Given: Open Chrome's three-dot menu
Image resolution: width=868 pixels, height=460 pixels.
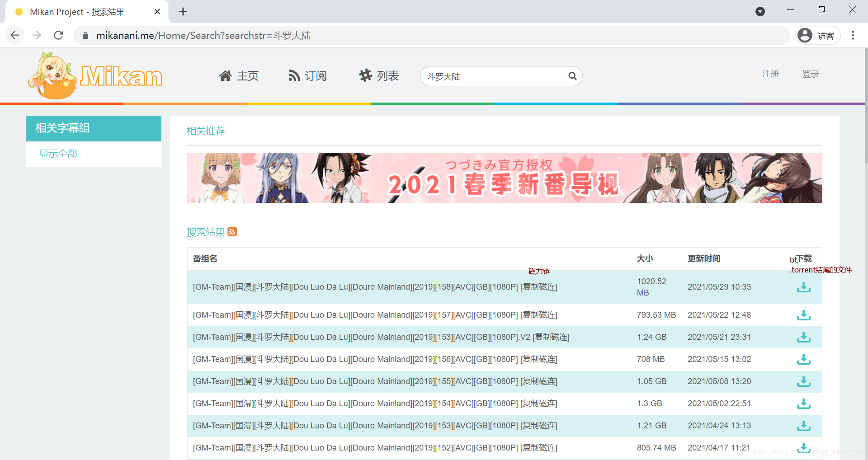Looking at the screenshot, I should click(853, 35).
